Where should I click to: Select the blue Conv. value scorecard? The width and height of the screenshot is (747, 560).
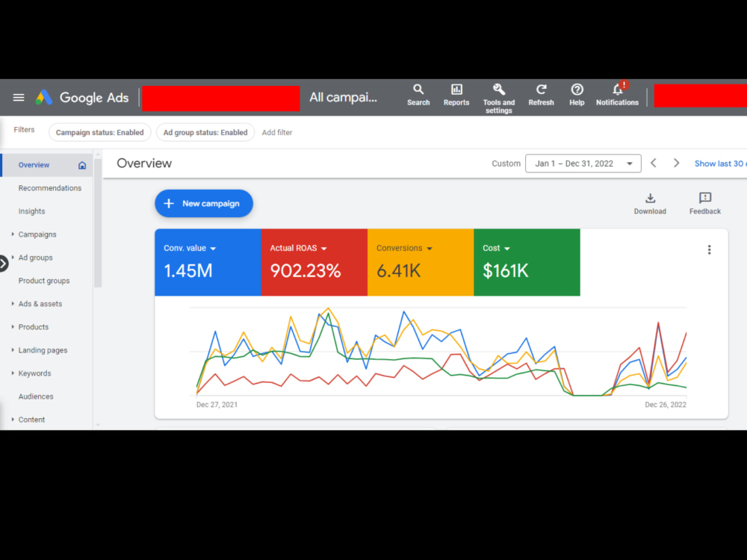coord(208,262)
